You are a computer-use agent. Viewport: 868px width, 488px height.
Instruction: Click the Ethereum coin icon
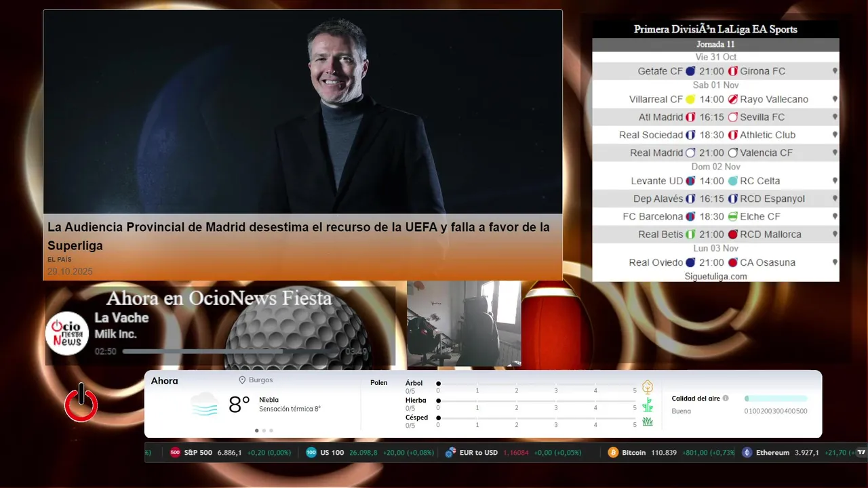(747, 453)
